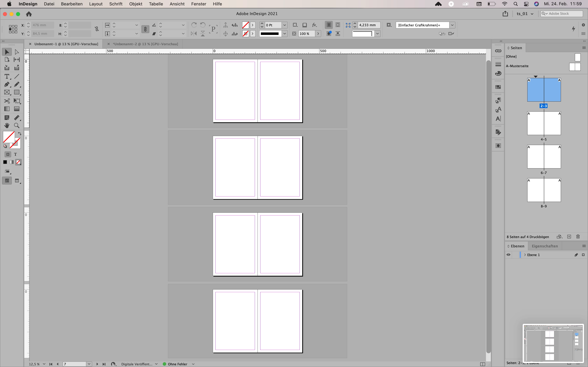Select the Hand tool
The image size is (588, 367).
7,126
